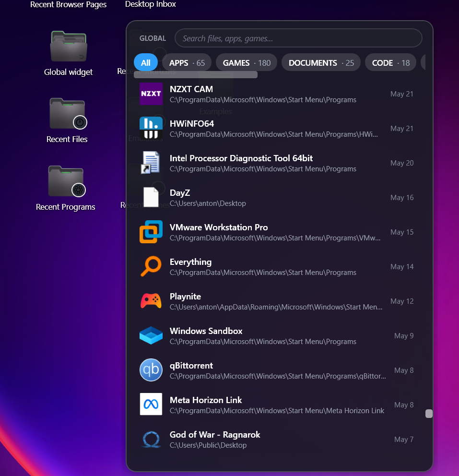Open the DayZ blank file icon
This screenshot has height=476, width=459.
[x=151, y=197]
